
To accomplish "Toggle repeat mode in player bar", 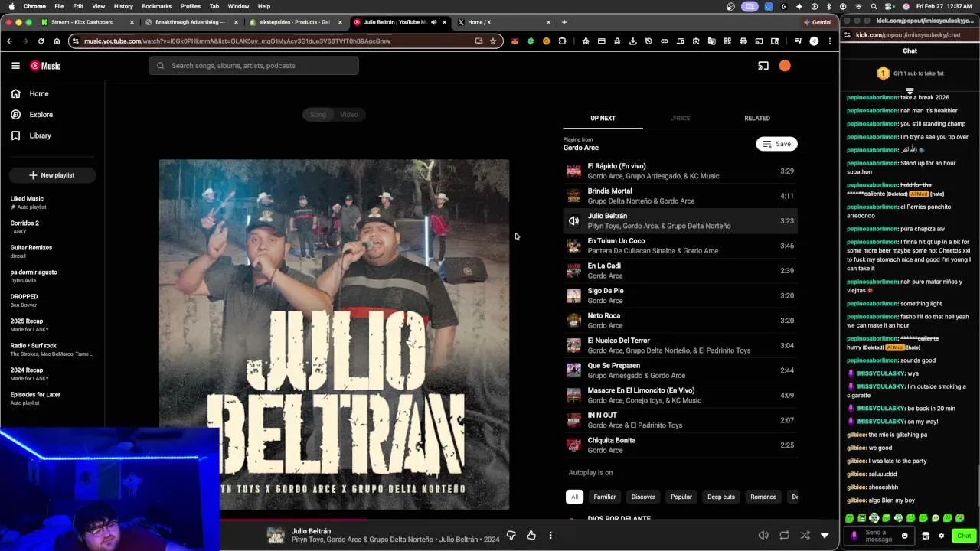I will point(784,536).
